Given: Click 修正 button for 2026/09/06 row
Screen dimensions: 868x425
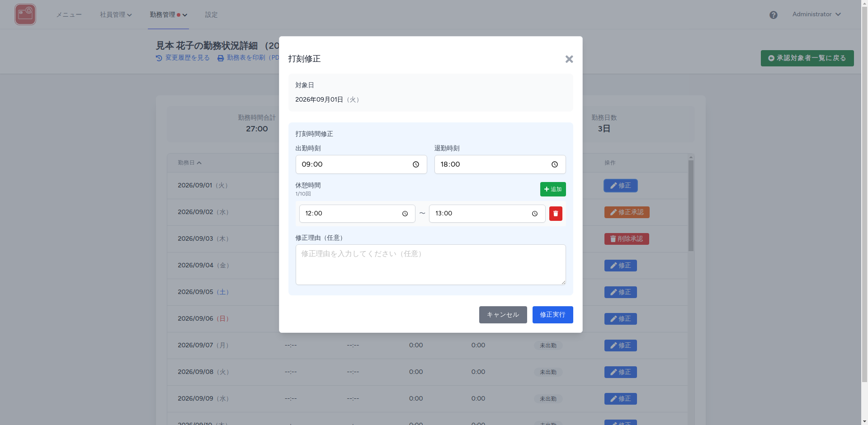Looking at the screenshot, I should (621, 319).
